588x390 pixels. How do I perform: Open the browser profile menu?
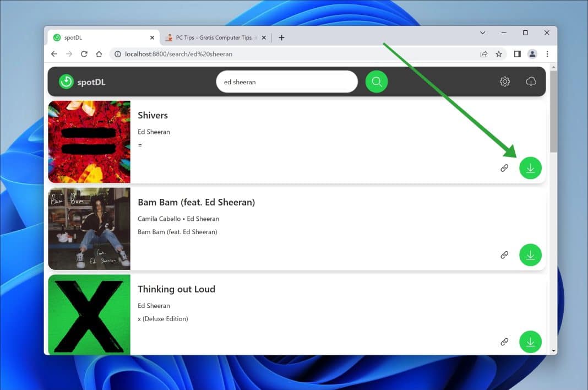(x=532, y=54)
